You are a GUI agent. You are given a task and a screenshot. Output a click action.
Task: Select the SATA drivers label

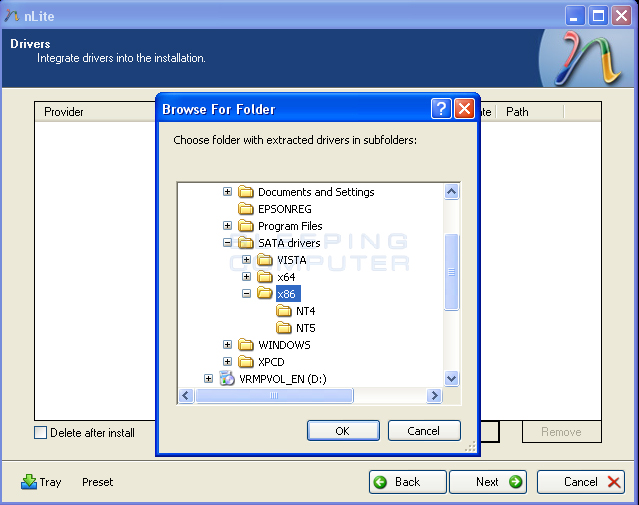click(289, 243)
